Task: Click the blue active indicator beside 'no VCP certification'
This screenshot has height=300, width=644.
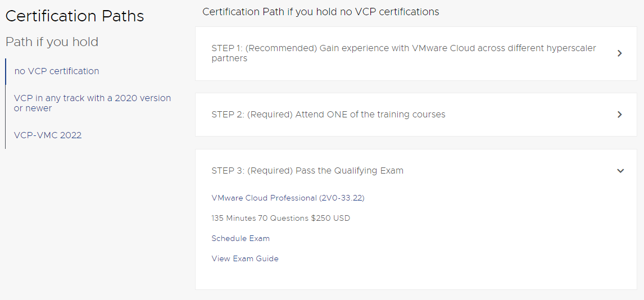Action: [x=6, y=71]
